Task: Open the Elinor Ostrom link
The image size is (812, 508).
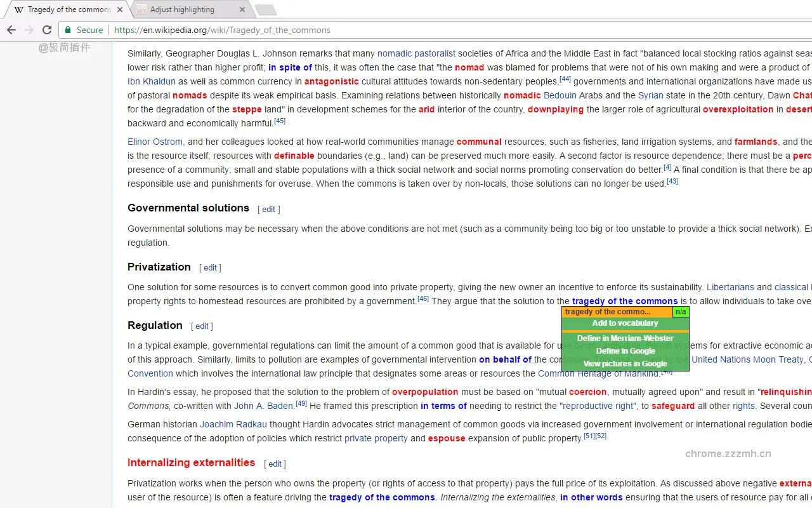Action: click(x=155, y=142)
